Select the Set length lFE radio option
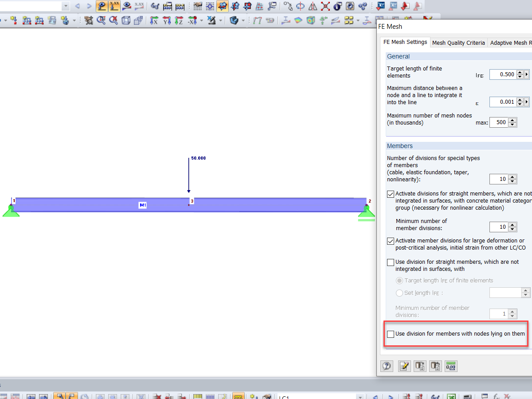The height and width of the screenshot is (399, 532). [399, 293]
